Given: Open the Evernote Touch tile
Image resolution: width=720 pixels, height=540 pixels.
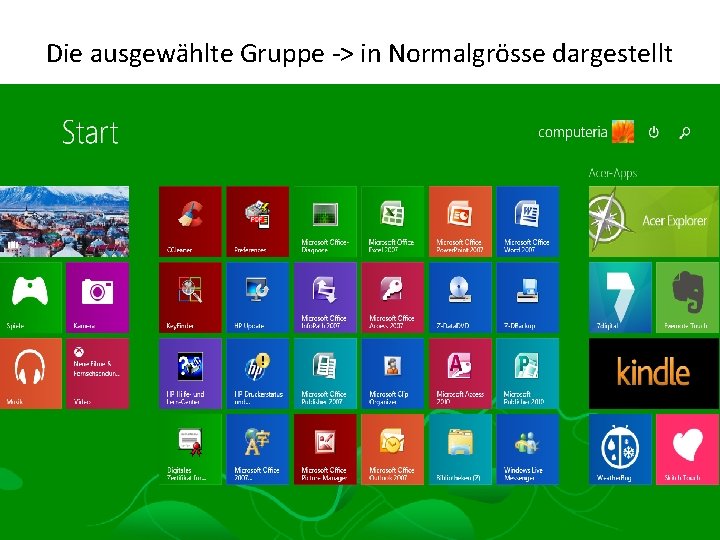Looking at the screenshot, I should pos(687,298).
